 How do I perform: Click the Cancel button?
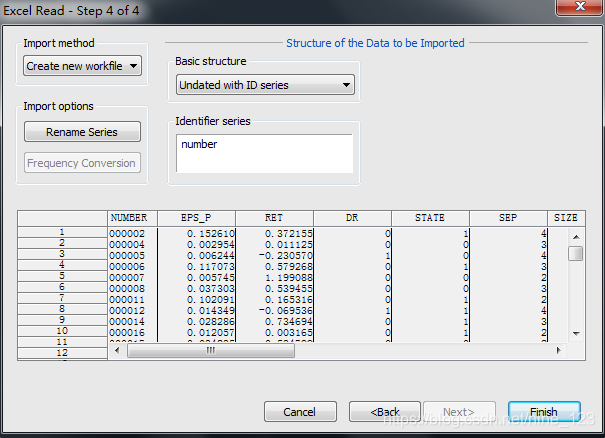point(300,412)
